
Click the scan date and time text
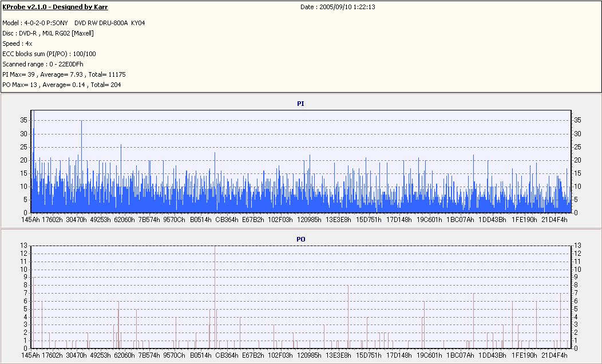click(x=338, y=7)
